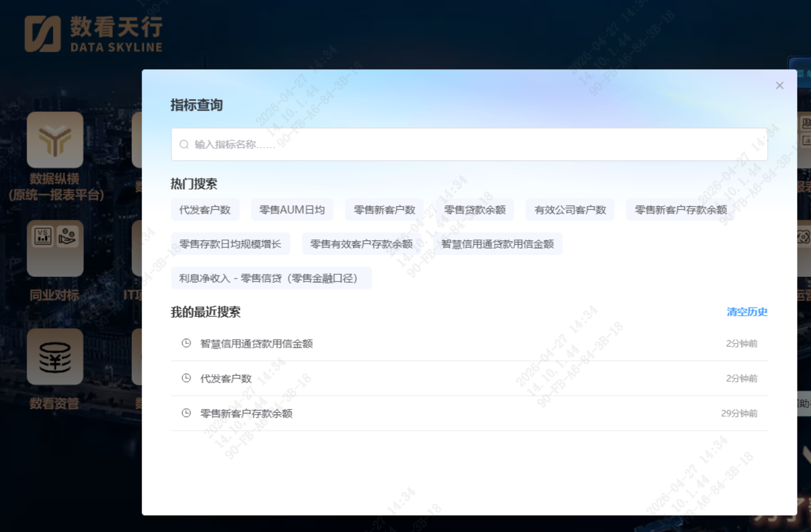Select tag 零售存款日均规模增长

coord(230,244)
